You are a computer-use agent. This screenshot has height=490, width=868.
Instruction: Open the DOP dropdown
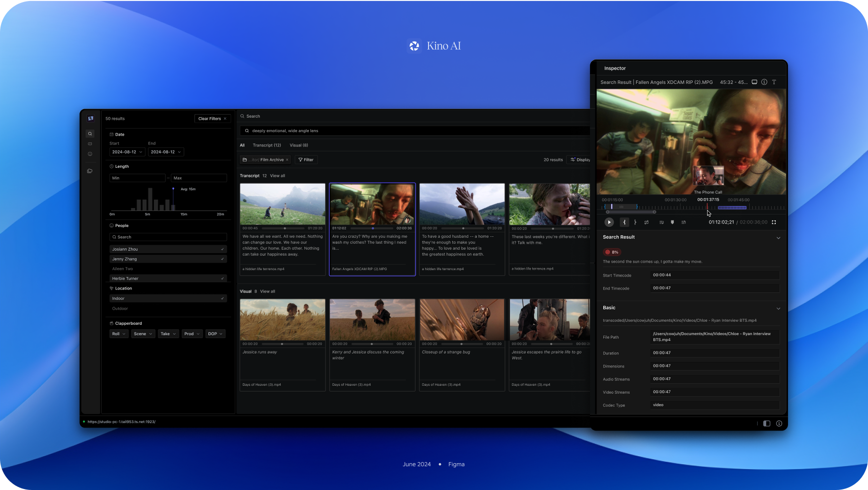click(x=216, y=334)
